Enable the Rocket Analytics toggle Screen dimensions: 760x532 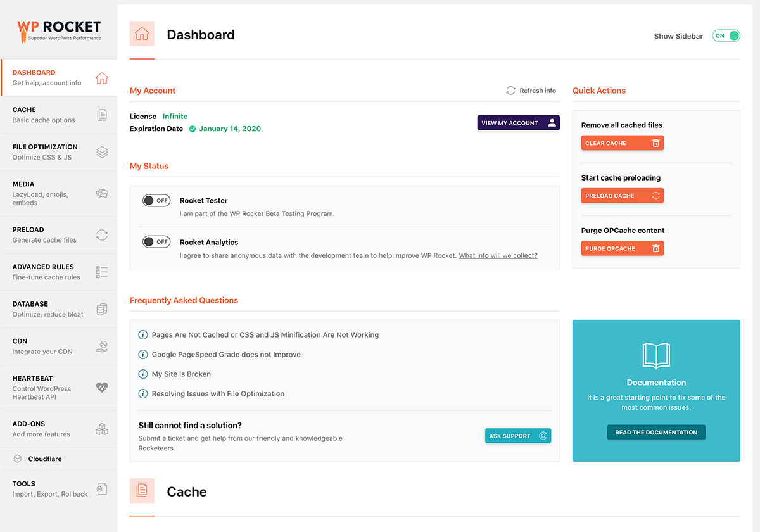tap(156, 242)
